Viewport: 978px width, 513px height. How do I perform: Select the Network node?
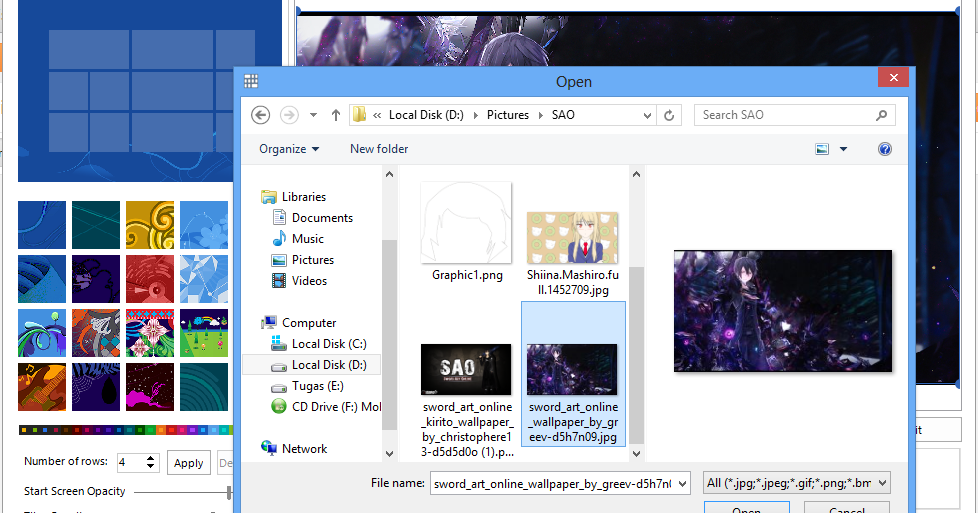tap(294, 449)
